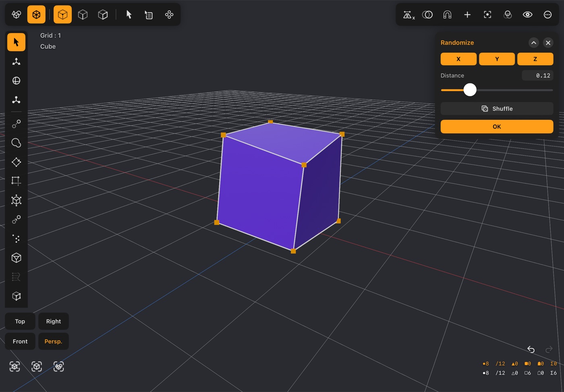Close the Randomize panel
The width and height of the screenshot is (564, 392).
click(x=548, y=43)
